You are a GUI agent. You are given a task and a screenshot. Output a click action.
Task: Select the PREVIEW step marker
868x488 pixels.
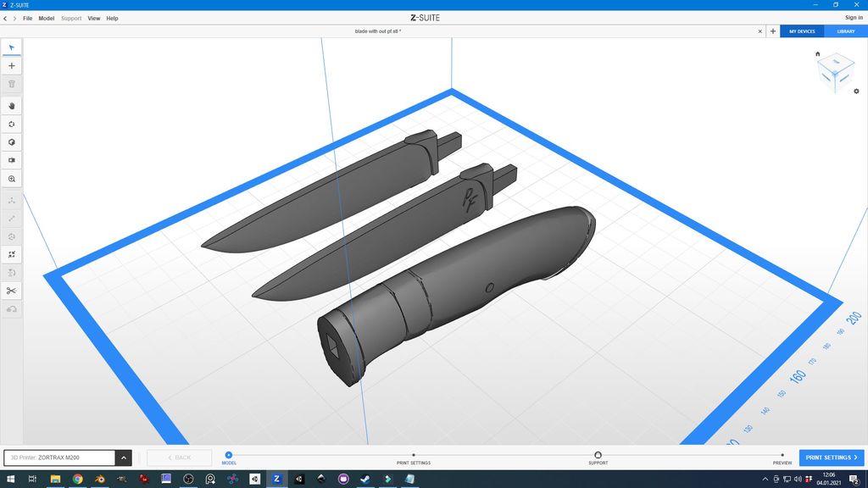pyautogui.click(x=782, y=455)
